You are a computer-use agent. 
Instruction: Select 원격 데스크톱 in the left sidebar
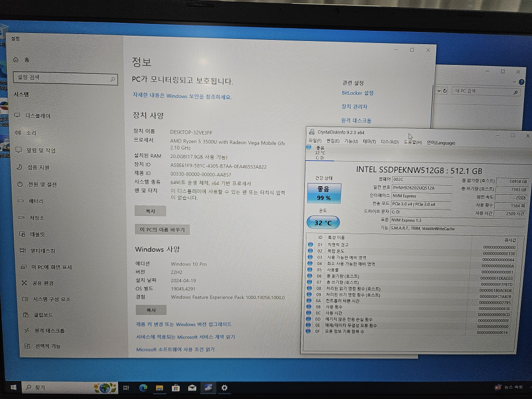(x=44, y=330)
